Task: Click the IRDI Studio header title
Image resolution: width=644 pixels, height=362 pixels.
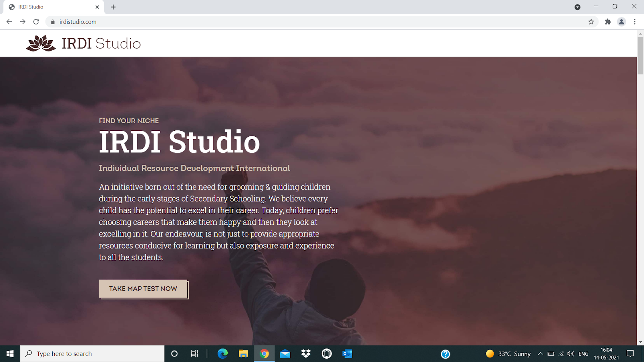Action: tap(101, 43)
